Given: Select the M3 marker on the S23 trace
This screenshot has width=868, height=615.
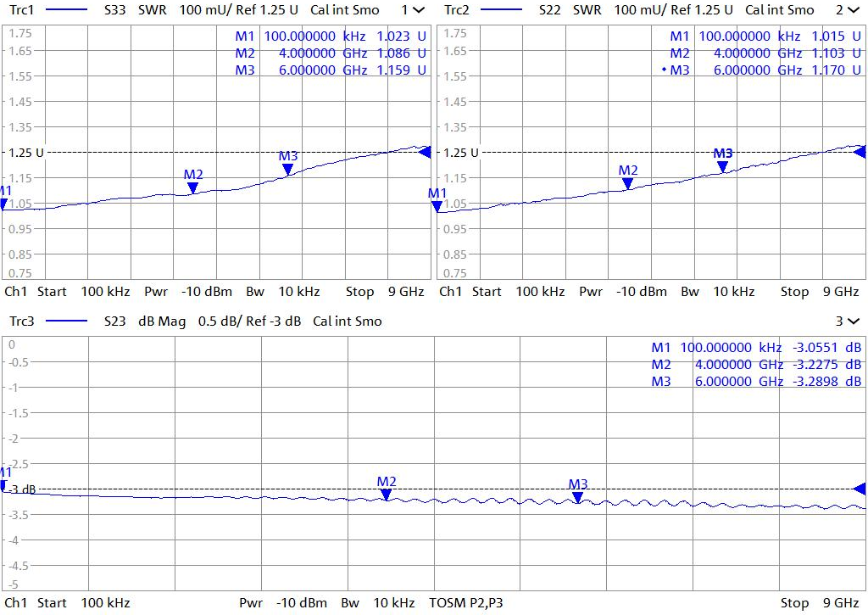Looking at the screenshot, I should pos(577,497).
